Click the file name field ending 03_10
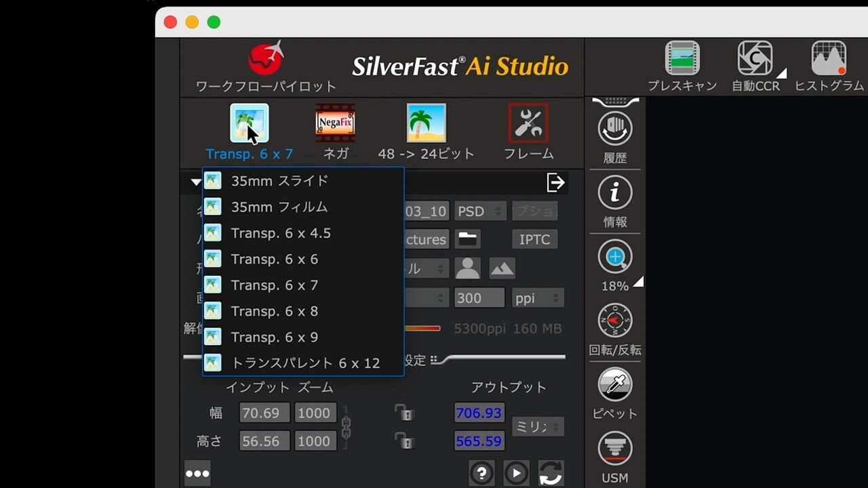This screenshot has width=868, height=488. pyautogui.click(x=426, y=211)
